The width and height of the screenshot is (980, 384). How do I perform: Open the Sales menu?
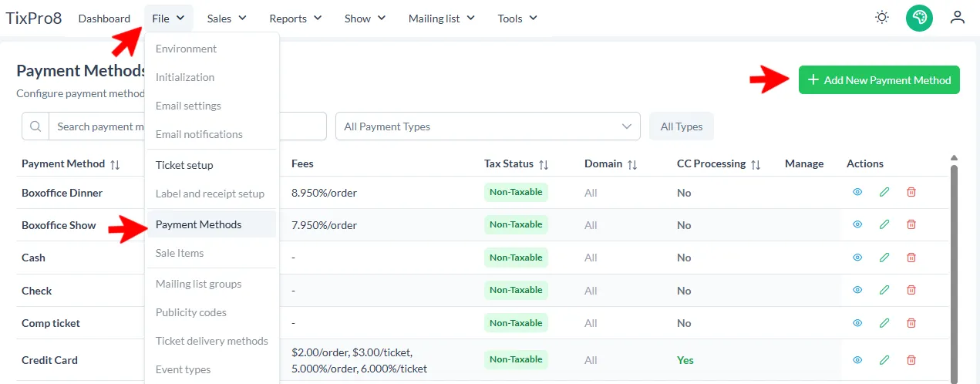(227, 19)
